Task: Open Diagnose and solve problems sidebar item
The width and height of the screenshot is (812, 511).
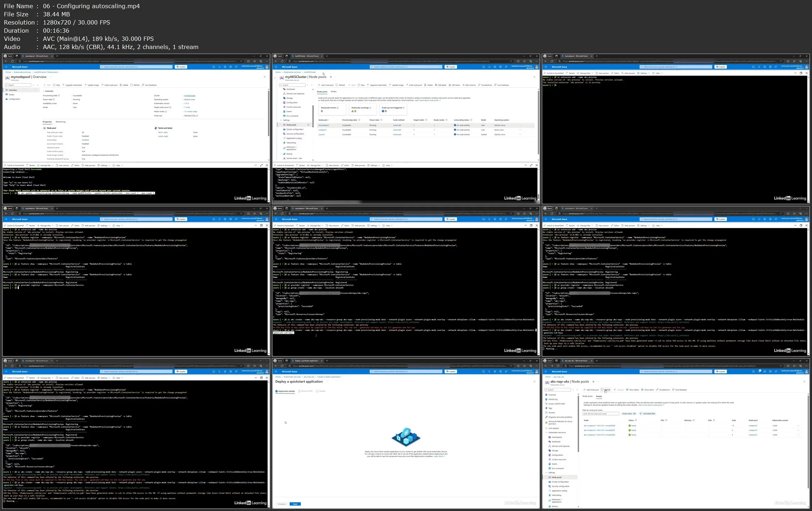Action: tap(560, 417)
